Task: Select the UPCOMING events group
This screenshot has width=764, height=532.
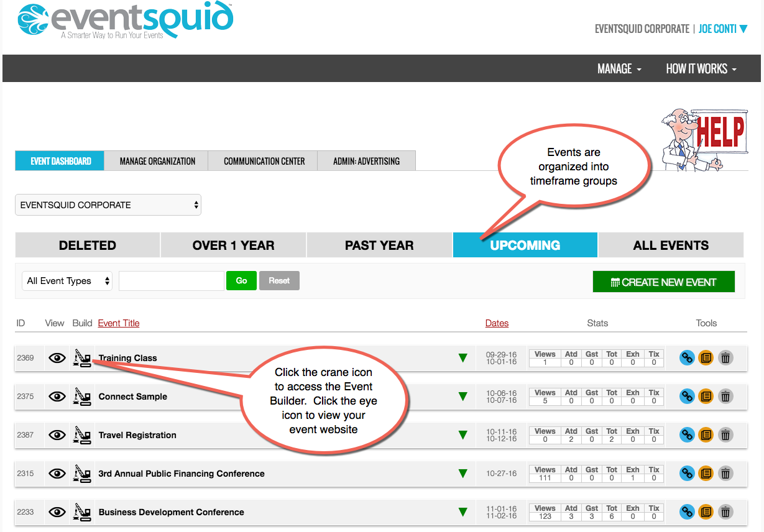Action: click(525, 245)
